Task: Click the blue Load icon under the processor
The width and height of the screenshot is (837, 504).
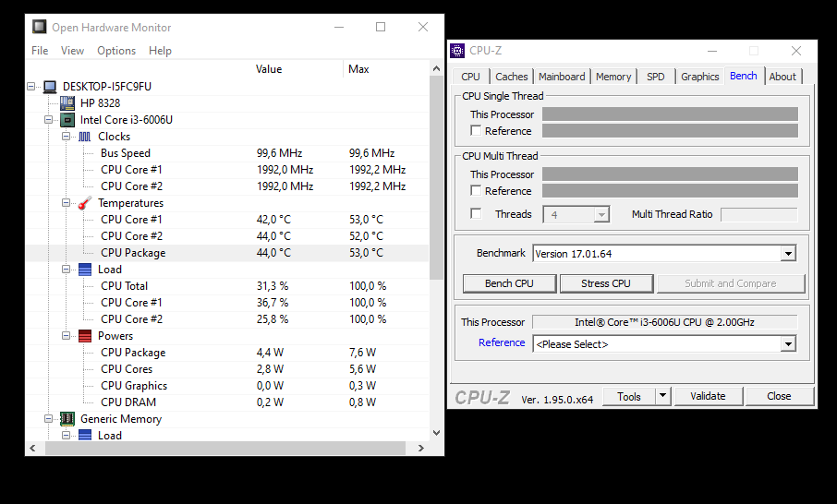Action: (x=84, y=270)
